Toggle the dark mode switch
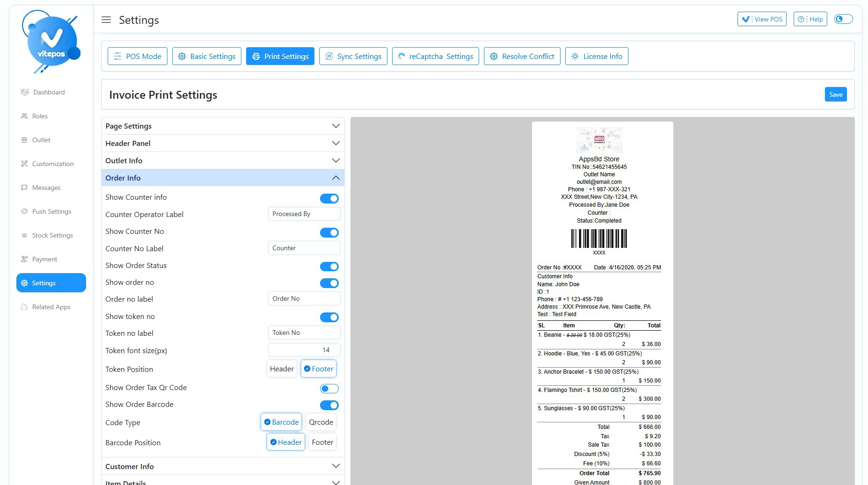Screen dimensions: 868x485 843,19
